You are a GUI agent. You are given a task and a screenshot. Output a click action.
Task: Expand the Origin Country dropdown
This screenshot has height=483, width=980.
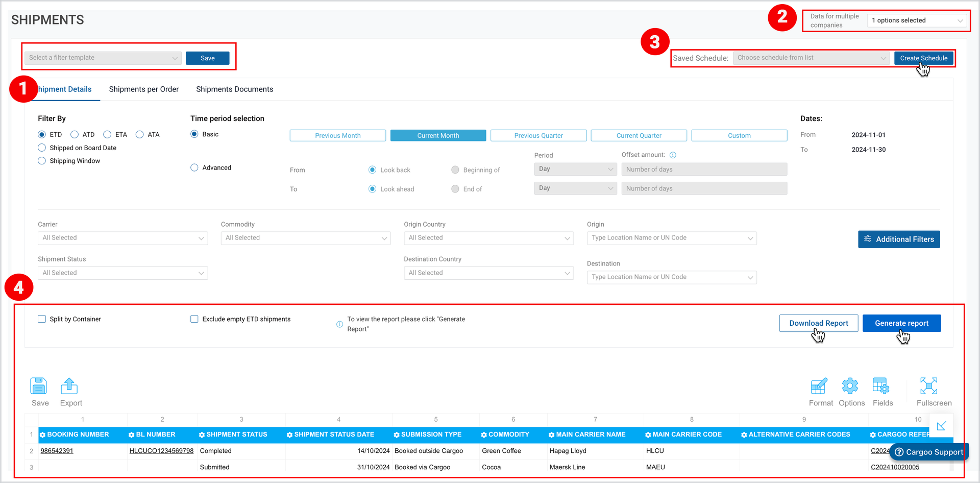[x=488, y=238]
